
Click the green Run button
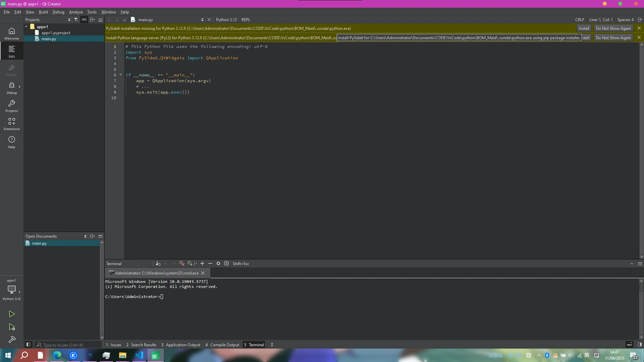click(12, 314)
